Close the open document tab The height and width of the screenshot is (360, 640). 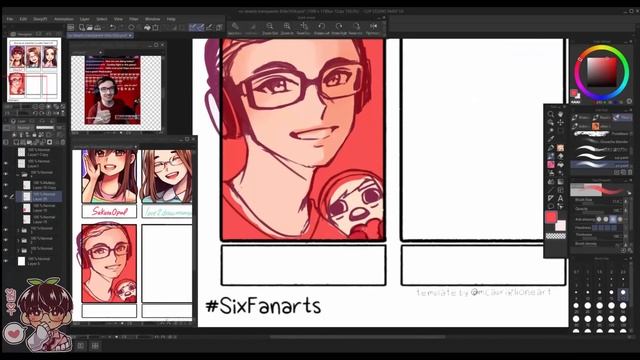pyautogui.click(x=130, y=36)
